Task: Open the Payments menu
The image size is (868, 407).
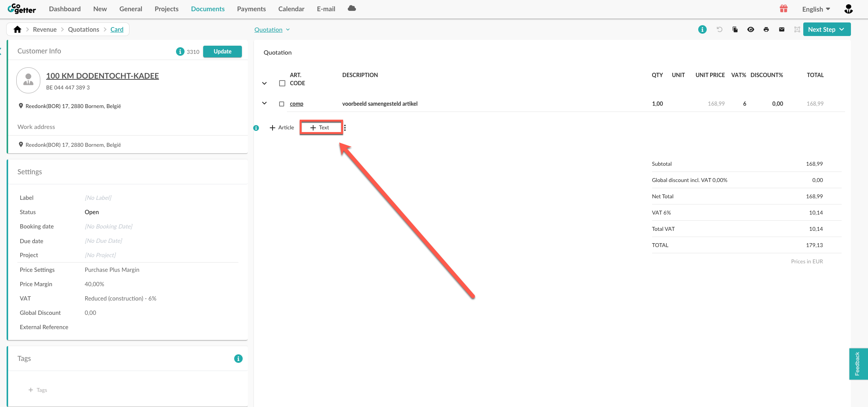Action: pyautogui.click(x=251, y=9)
